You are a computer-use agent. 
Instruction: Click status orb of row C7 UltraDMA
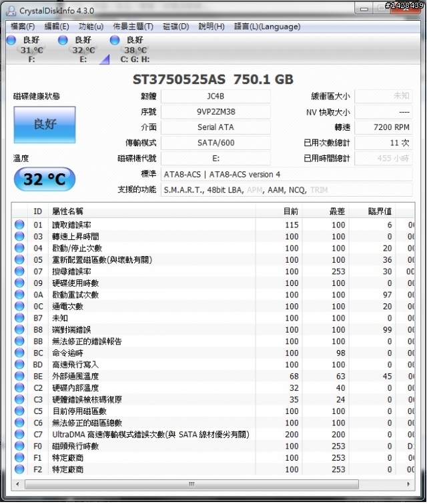19,434
